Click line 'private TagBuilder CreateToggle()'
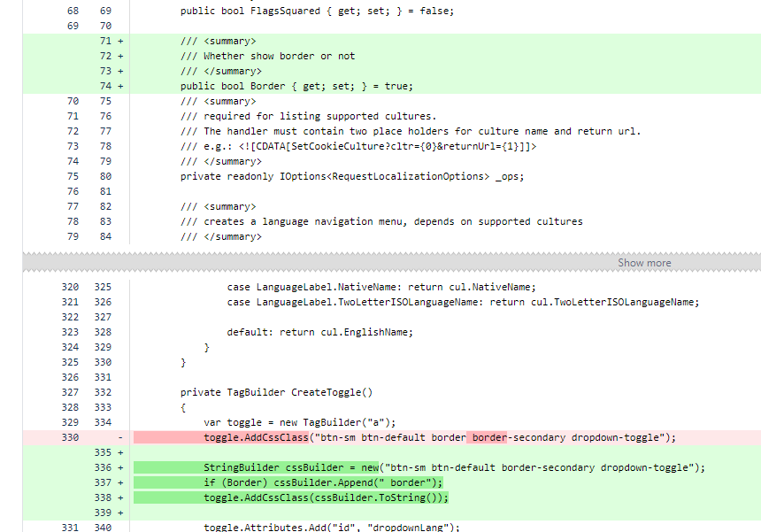761x532 pixels. click(x=277, y=392)
